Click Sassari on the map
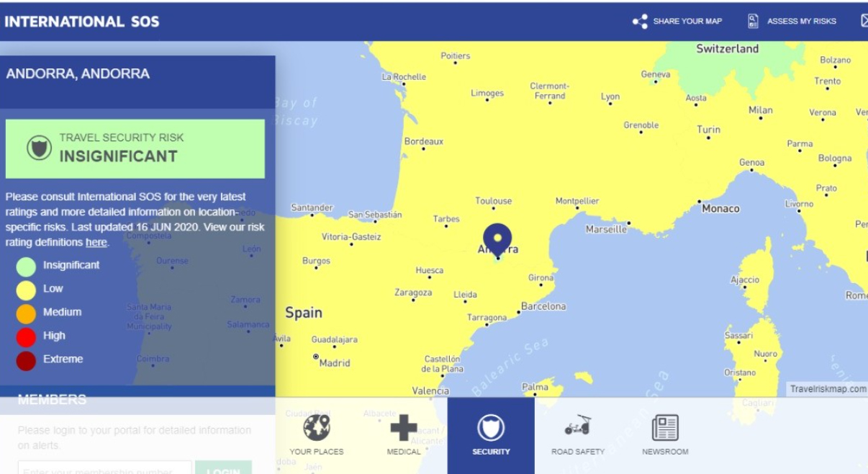The height and width of the screenshot is (474, 868). pos(739,336)
